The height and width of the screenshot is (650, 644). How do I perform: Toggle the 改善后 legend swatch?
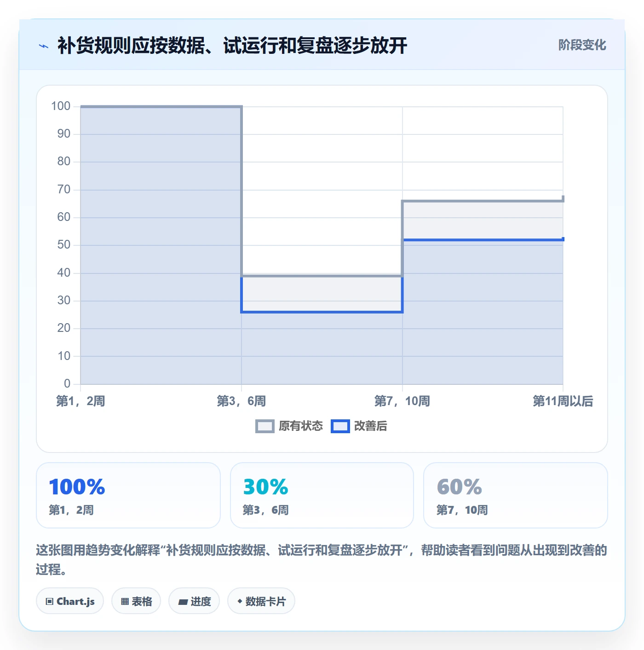click(340, 426)
